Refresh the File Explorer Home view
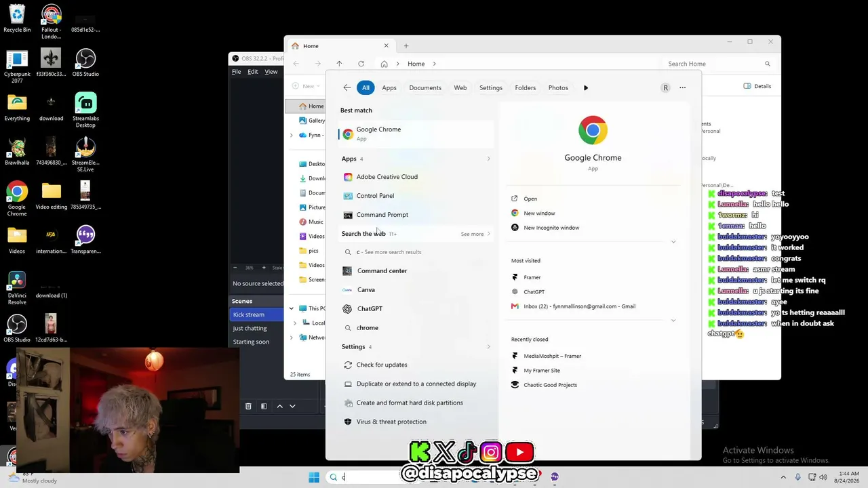The image size is (868, 488). 361,64
